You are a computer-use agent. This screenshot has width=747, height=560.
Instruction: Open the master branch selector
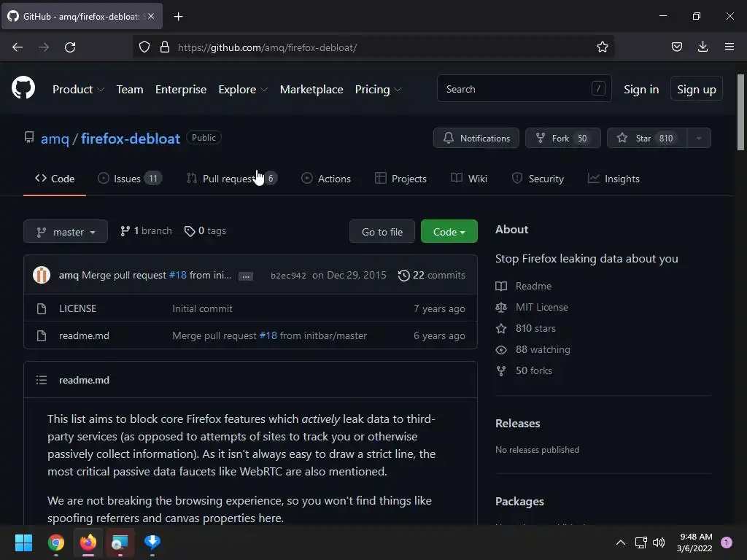[x=66, y=231]
